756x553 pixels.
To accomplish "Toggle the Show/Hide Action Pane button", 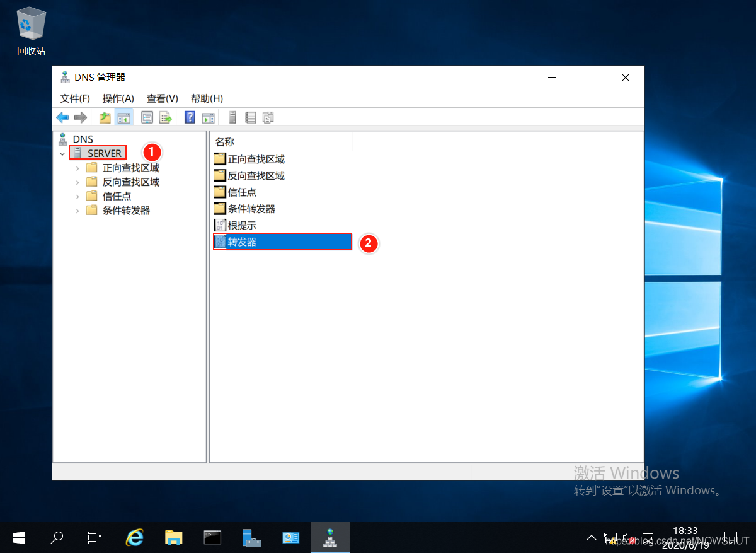I will pyautogui.click(x=208, y=117).
